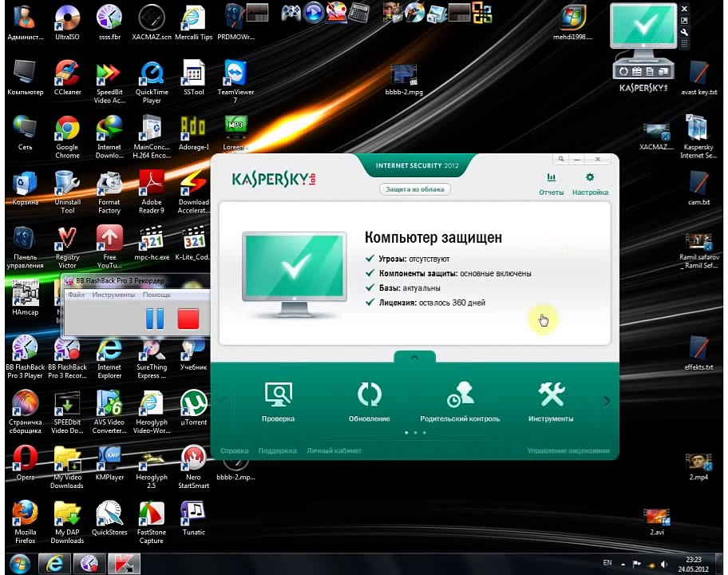Click the green protected monitor image in Kaspersky
Image resolution: width=728 pixels, height=575 pixels.
pos(294,274)
